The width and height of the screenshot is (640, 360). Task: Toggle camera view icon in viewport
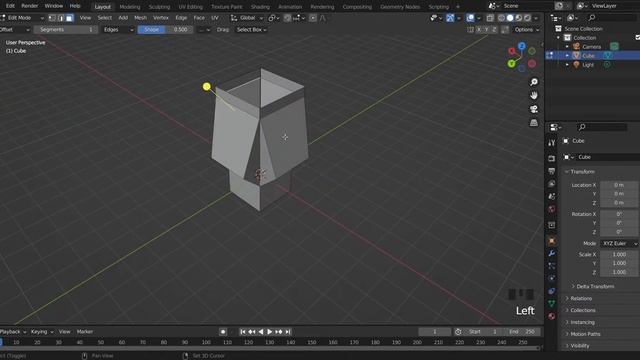pyautogui.click(x=533, y=109)
